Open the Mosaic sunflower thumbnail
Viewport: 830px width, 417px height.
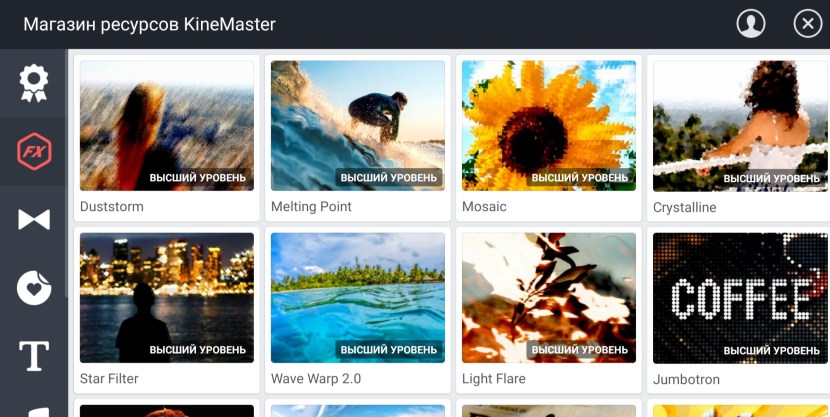549,125
